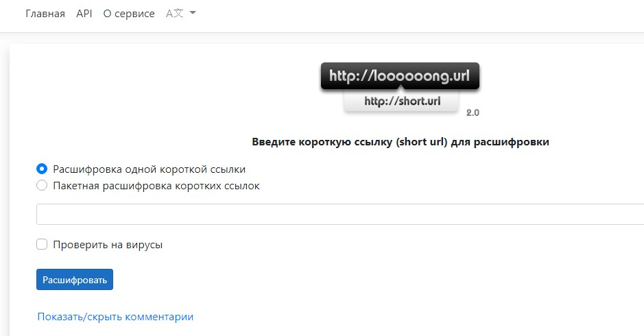The height and width of the screenshot is (336, 644).
Task: Click the 2.0 version label
Action: [x=473, y=112]
